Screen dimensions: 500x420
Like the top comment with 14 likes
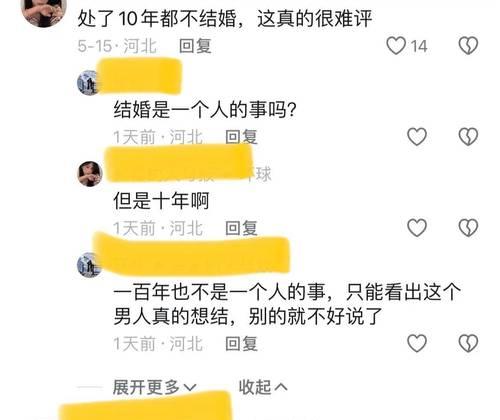tap(396, 45)
